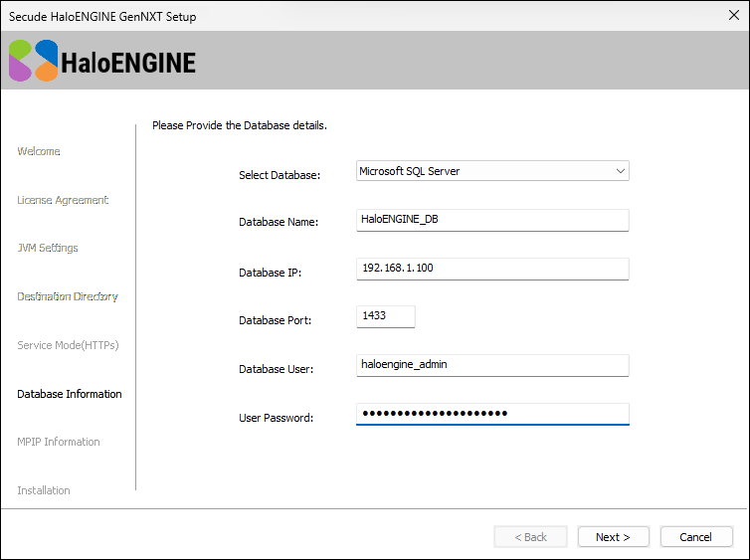The width and height of the screenshot is (750, 560).
Task: Click the 'Database IP:' label
Action: pos(271,273)
